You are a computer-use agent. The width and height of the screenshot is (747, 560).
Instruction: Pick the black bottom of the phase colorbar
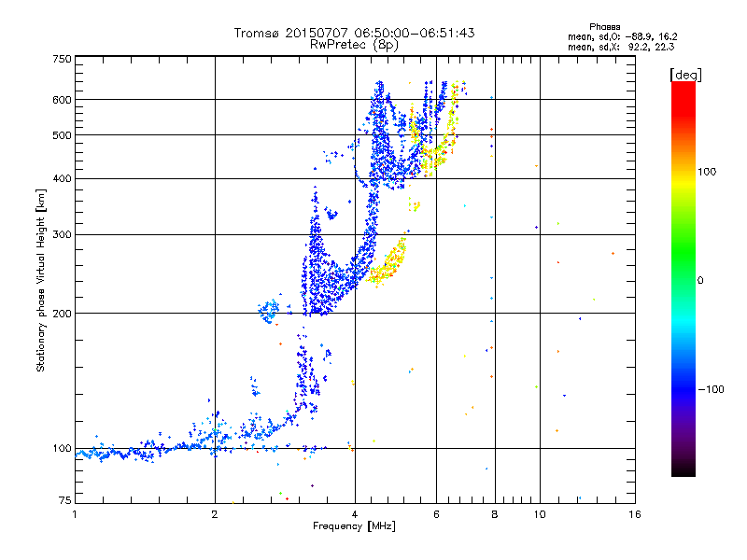(684, 469)
